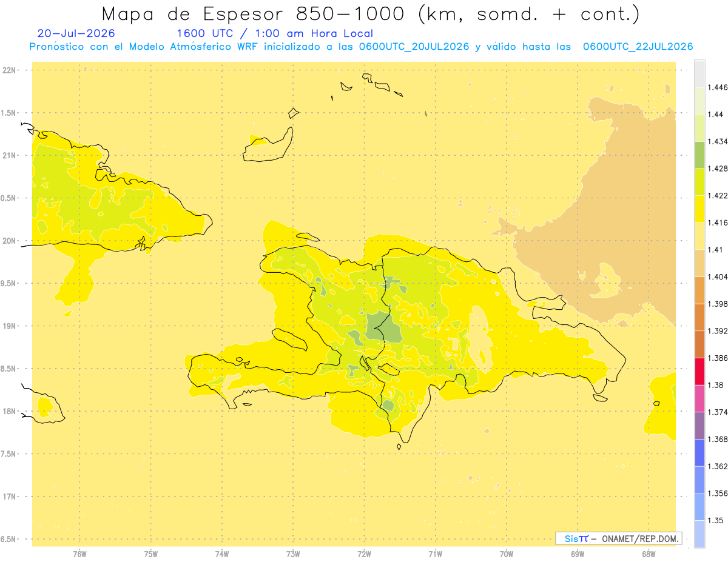Viewport: 728px width, 562px height.
Task: Click the 20N latitude label
Action: [10, 241]
